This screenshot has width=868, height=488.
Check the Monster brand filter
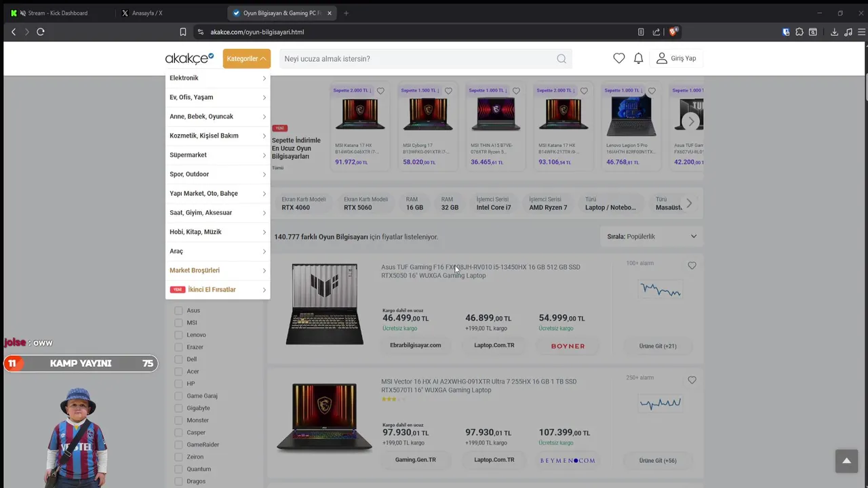tap(179, 420)
